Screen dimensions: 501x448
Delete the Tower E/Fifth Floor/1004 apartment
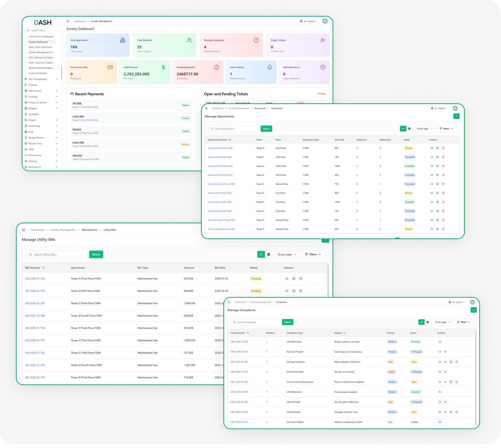click(443, 157)
